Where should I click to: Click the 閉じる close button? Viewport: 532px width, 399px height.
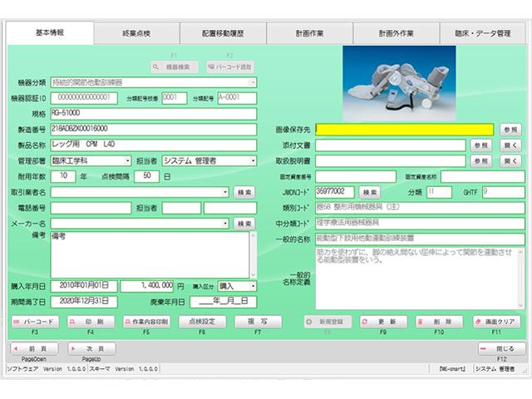coord(502,349)
